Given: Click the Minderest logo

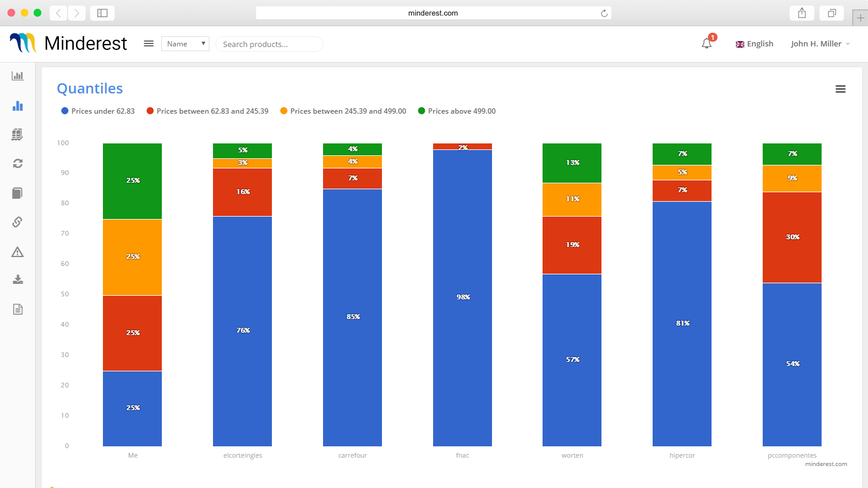Looking at the screenshot, I should (x=68, y=43).
